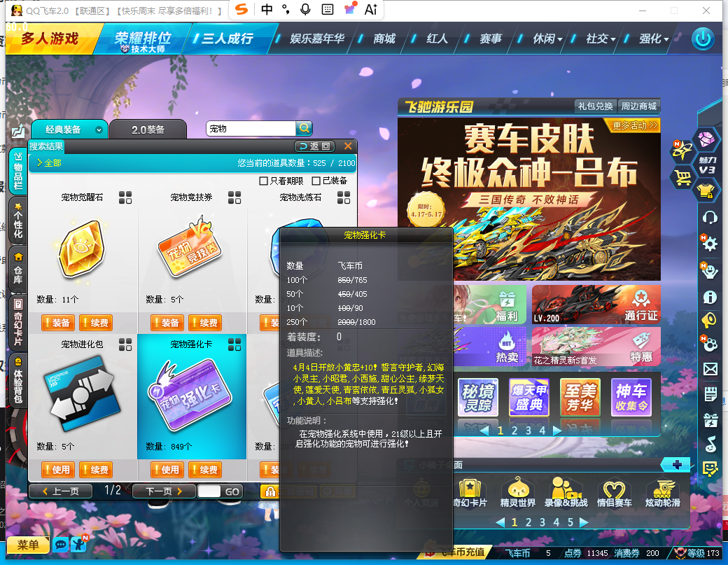Click the lock icon in inventory footer

pos(270,491)
